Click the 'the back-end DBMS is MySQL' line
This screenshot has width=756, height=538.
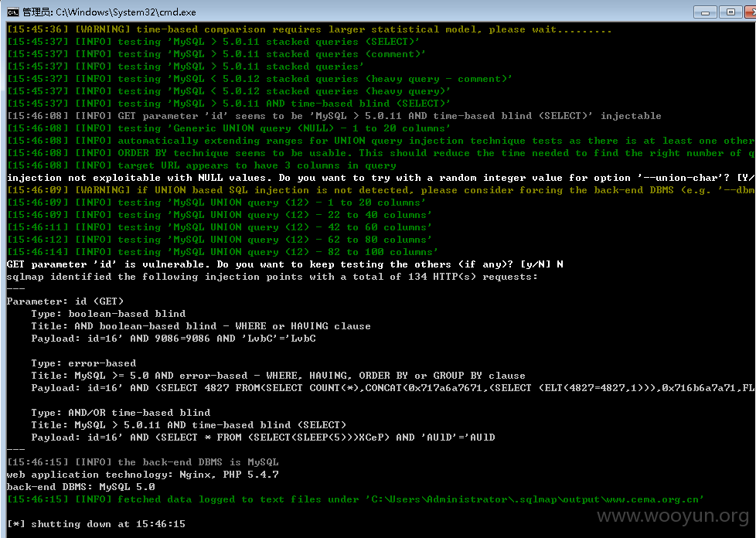coord(143,462)
